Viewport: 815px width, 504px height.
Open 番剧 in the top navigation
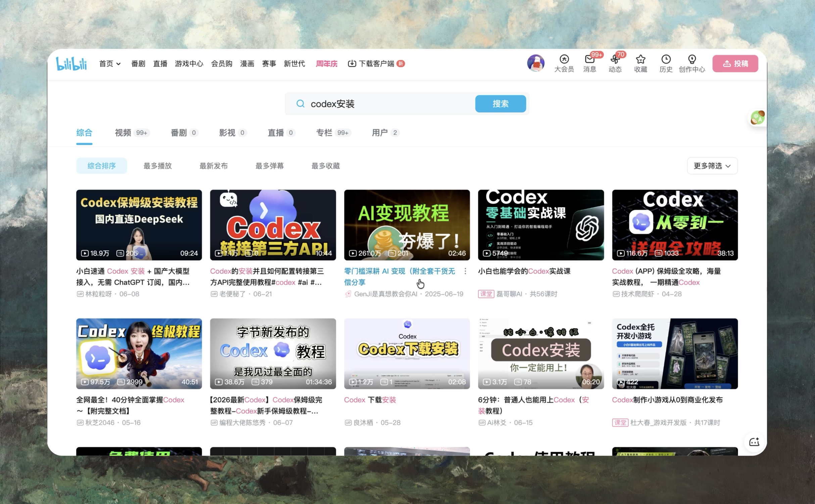click(138, 63)
